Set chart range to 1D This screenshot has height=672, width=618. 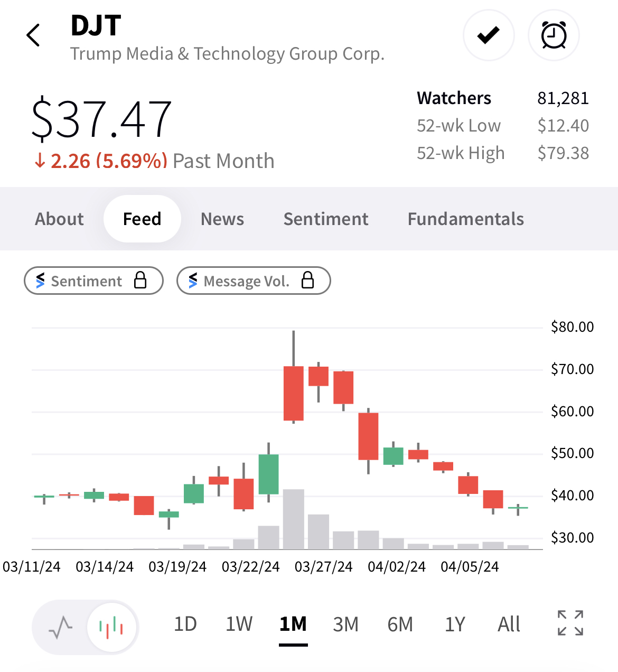185,624
